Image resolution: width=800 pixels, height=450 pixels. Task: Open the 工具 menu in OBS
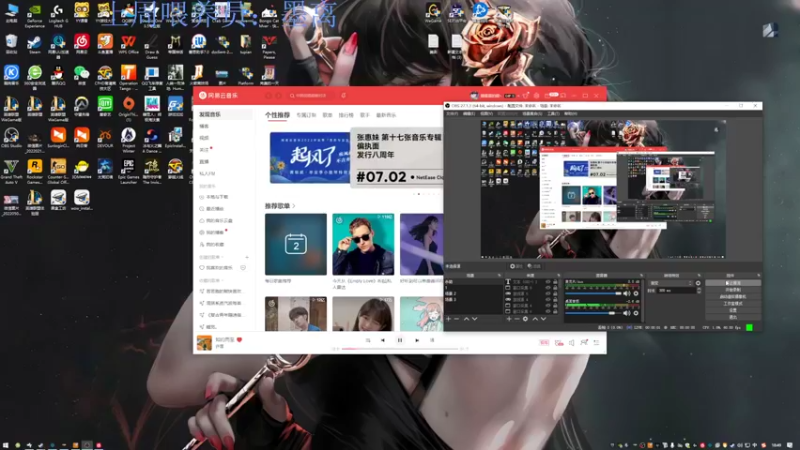click(554, 113)
